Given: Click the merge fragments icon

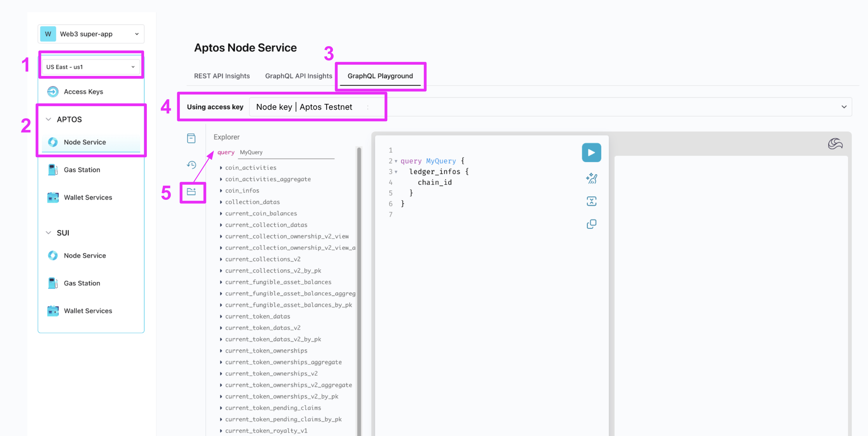Looking at the screenshot, I should 591,201.
